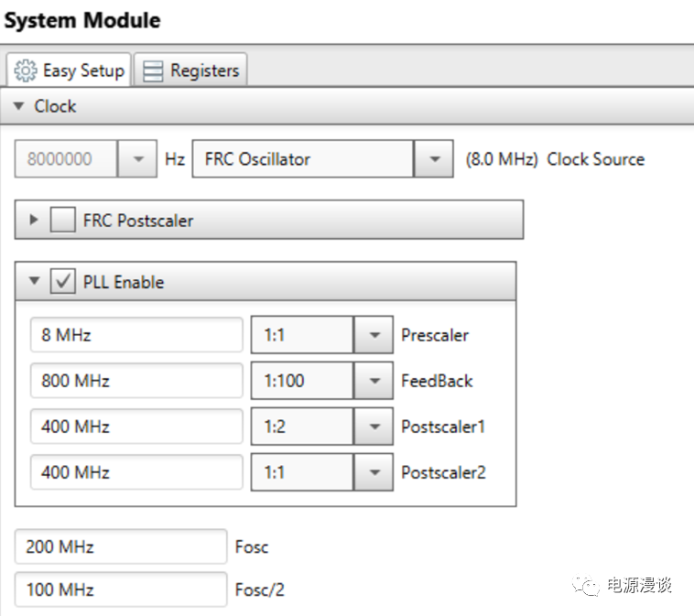
Task: Open the Postscaler2 1:1 dropdown arrow
Action: (x=374, y=472)
